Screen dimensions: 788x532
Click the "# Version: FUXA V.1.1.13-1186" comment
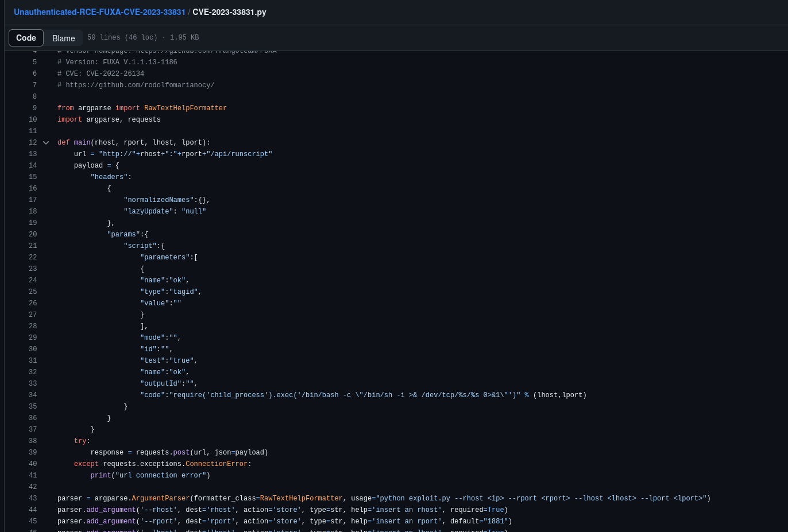point(117,62)
